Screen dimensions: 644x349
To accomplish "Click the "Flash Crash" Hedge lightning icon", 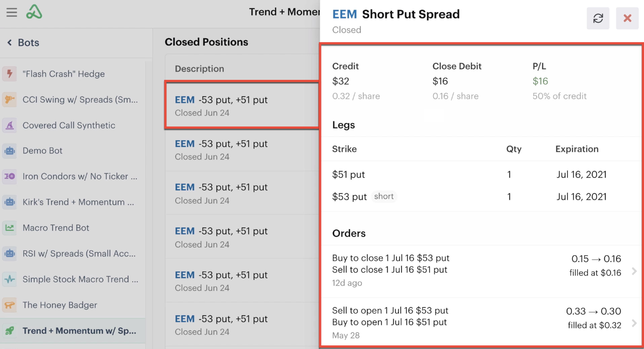I will pos(10,74).
